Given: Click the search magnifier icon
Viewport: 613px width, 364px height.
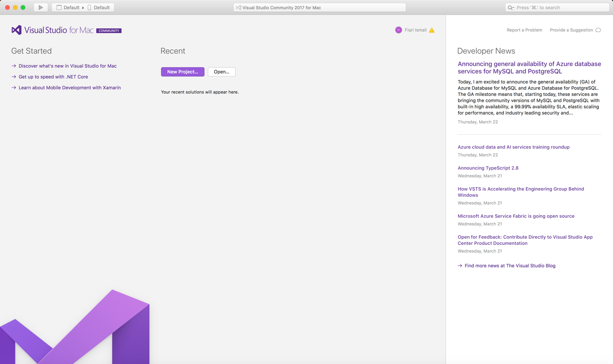Looking at the screenshot, I should coord(511,7).
